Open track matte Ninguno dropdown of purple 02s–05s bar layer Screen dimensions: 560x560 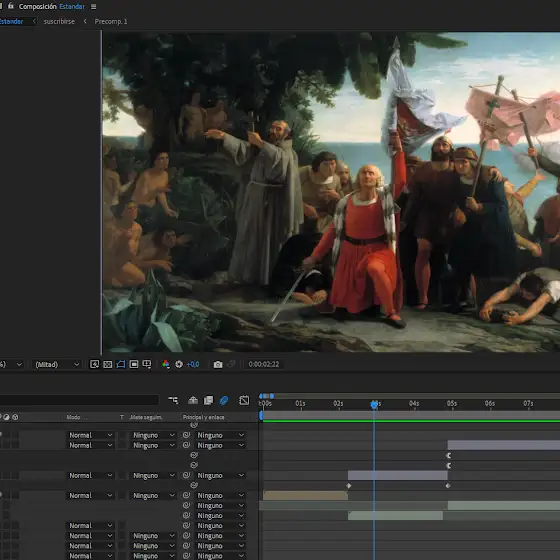[x=154, y=475]
